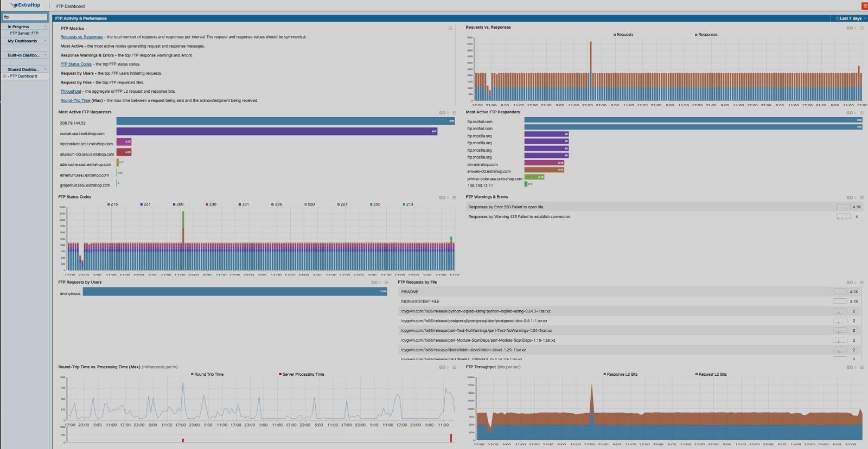The width and height of the screenshot is (868, 449).
Task: Open Warning 425 Failed to establish connection row
Action: (664, 216)
